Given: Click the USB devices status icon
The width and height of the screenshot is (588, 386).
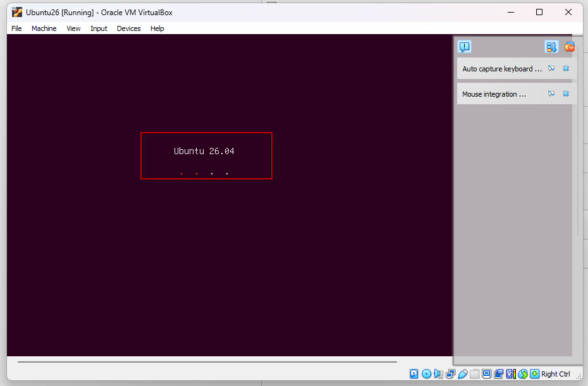Looking at the screenshot, I should point(463,373).
